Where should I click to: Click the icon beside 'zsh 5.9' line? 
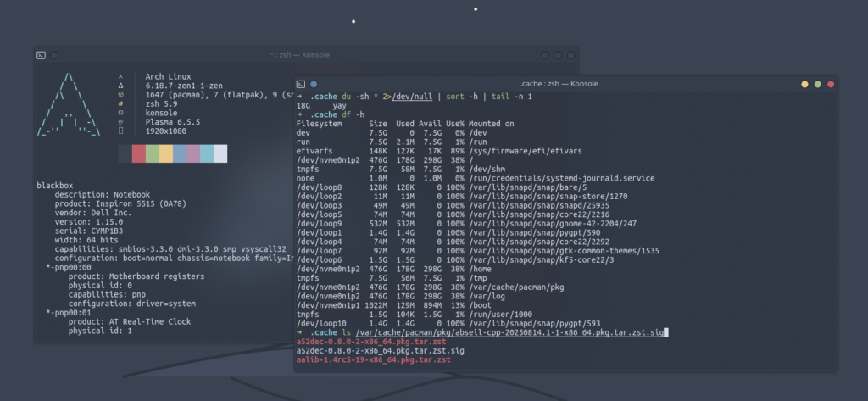[x=120, y=103]
